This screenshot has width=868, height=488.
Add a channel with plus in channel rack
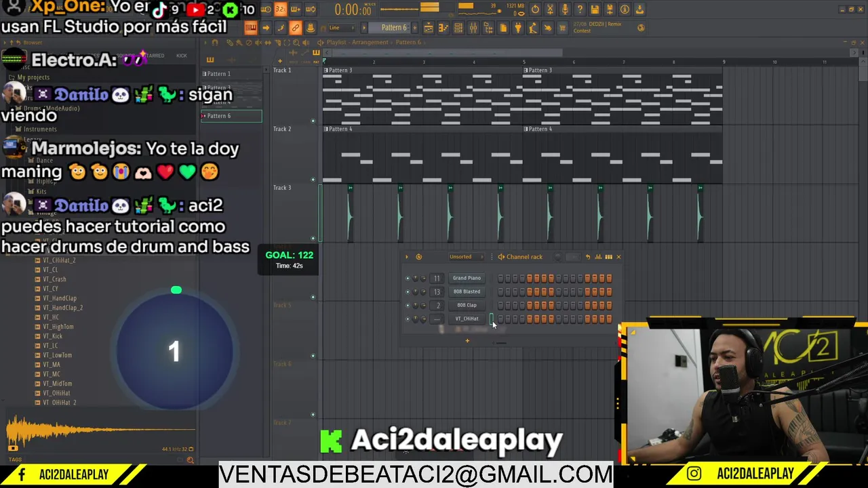467,341
